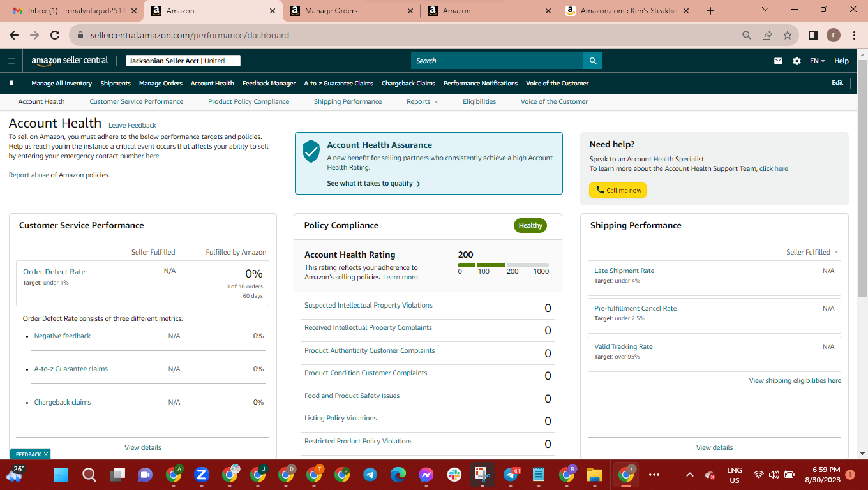Click the Seller Central search input field
Viewport: 868px width, 490px height.
pyautogui.click(x=497, y=61)
